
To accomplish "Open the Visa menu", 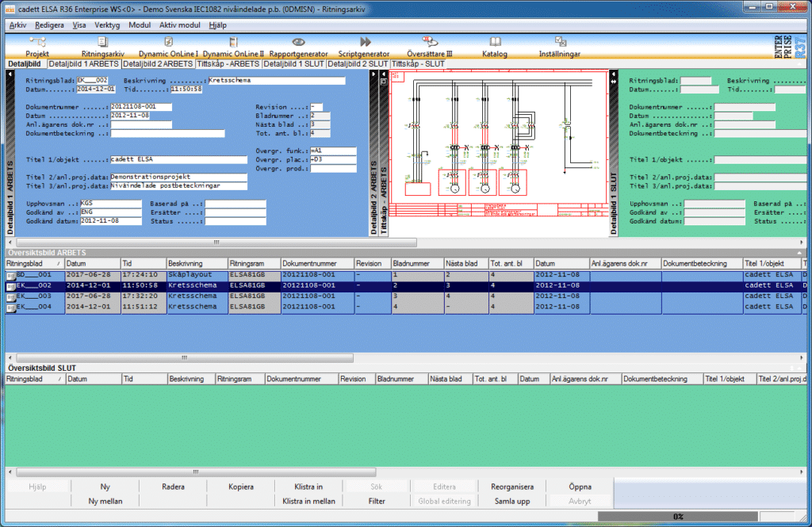I will (x=79, y=25).
